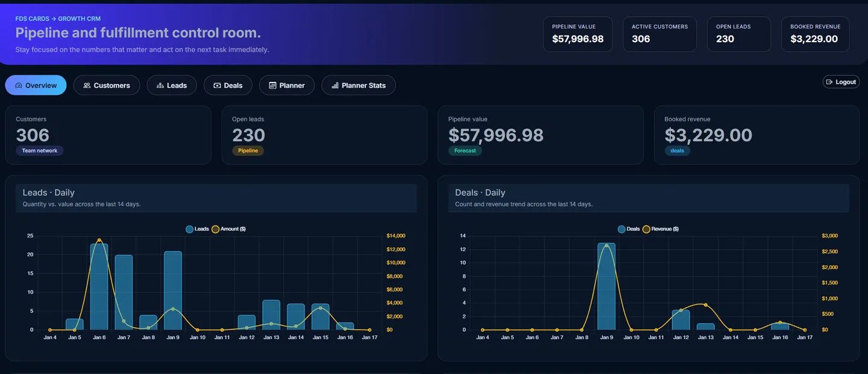The image size is (868, 374).
Task: Click the Logout button
Action: (841, 82)
